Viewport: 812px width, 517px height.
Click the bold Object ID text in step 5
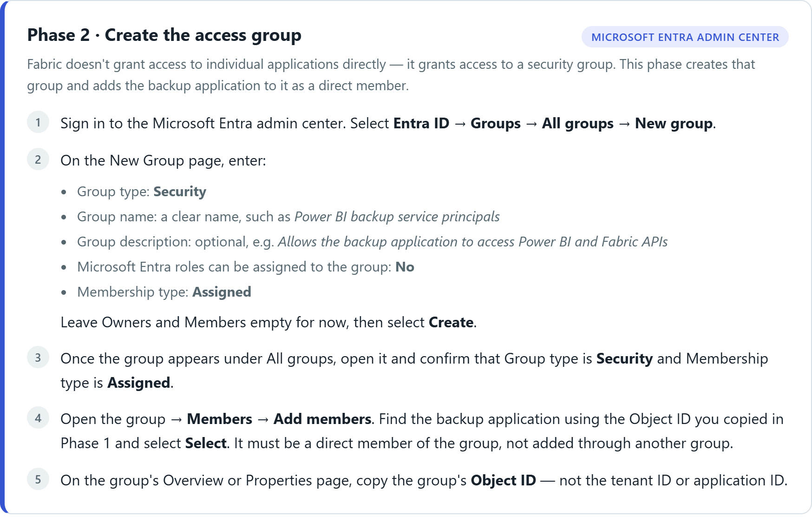(x=503, y=480)
